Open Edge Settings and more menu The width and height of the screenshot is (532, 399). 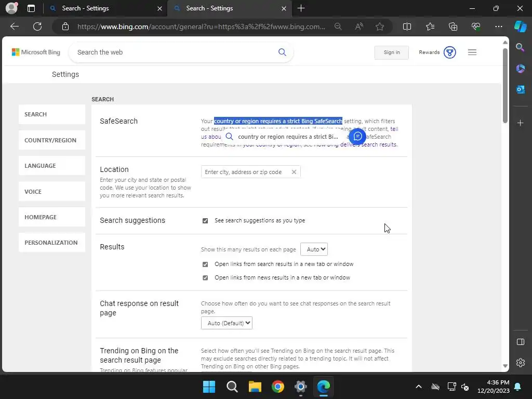tap(499, 26)
